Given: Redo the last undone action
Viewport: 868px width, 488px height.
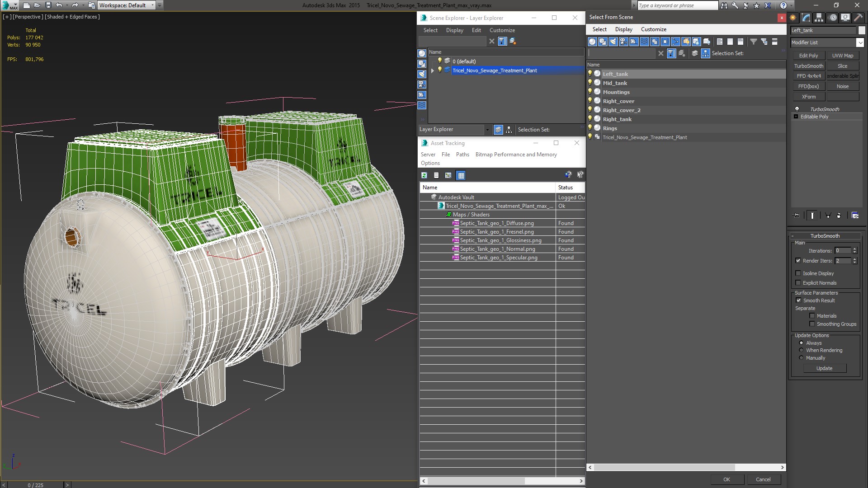Looking at the screenshot, I should pos(75,5).
